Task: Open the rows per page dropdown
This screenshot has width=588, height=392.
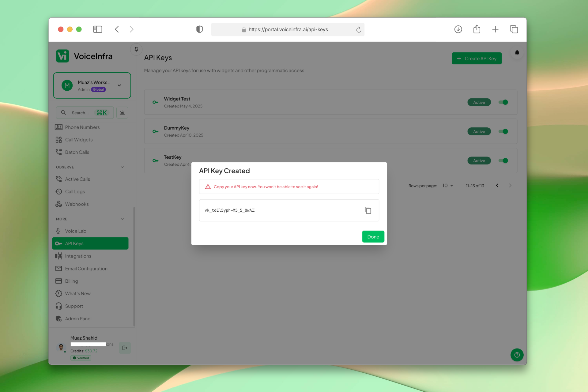Action: 447,186
